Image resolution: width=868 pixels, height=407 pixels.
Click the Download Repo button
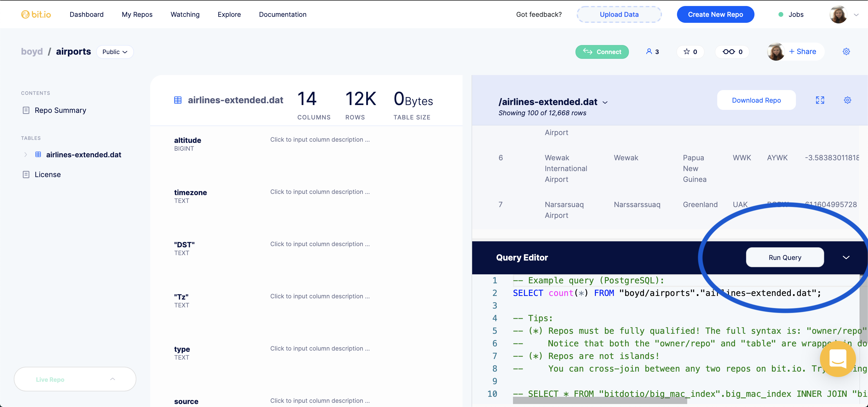tap(756, 100)
